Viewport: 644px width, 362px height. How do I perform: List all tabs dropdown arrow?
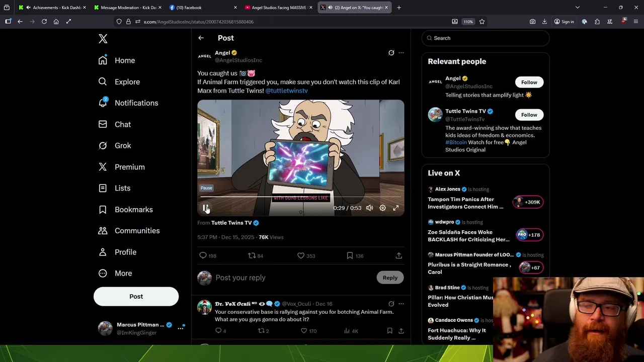tap(578, 8)
